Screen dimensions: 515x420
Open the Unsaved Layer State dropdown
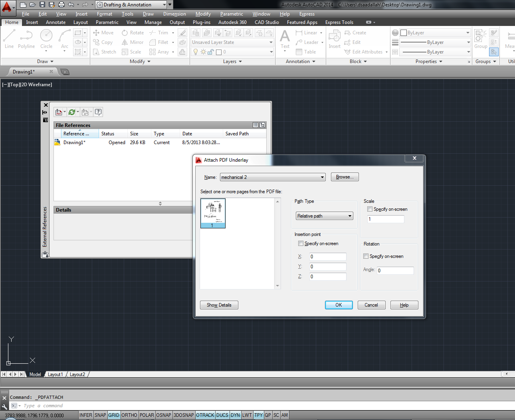(x=232, y=42)
